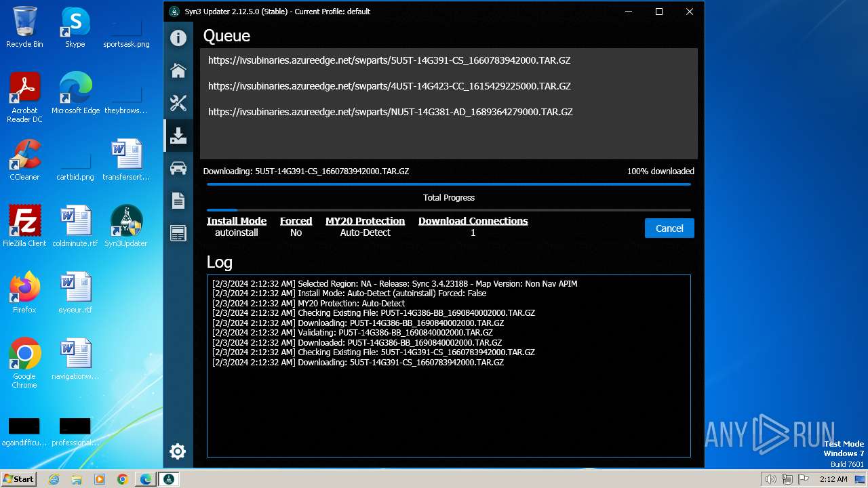Select queue item NU5T-14G381-AD URL
Viewport: 868px width, 488px height.
pos(391,112)
